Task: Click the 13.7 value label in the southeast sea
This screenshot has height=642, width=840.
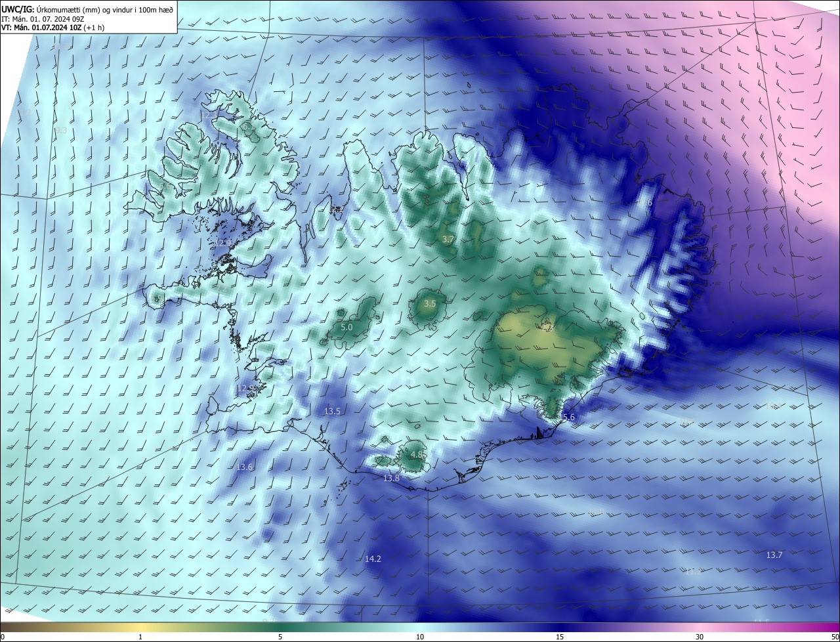Action: point(774,555)
